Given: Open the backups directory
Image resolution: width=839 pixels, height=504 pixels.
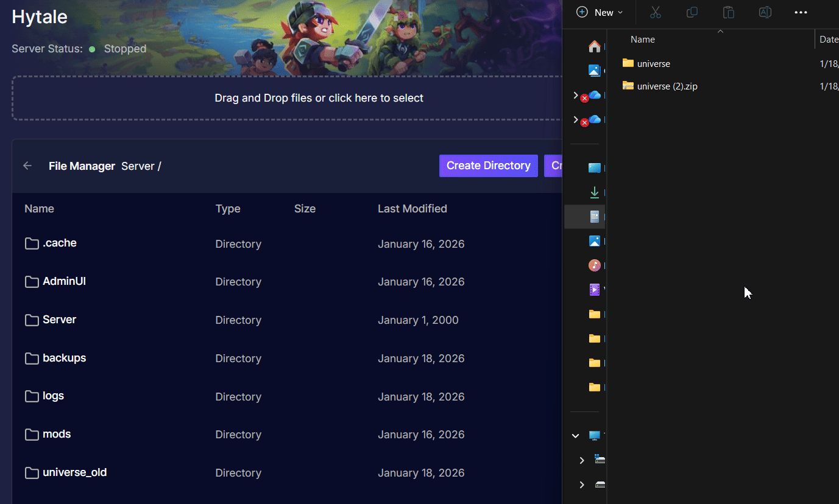Looking at the screenshot, I should pos(64,358).
